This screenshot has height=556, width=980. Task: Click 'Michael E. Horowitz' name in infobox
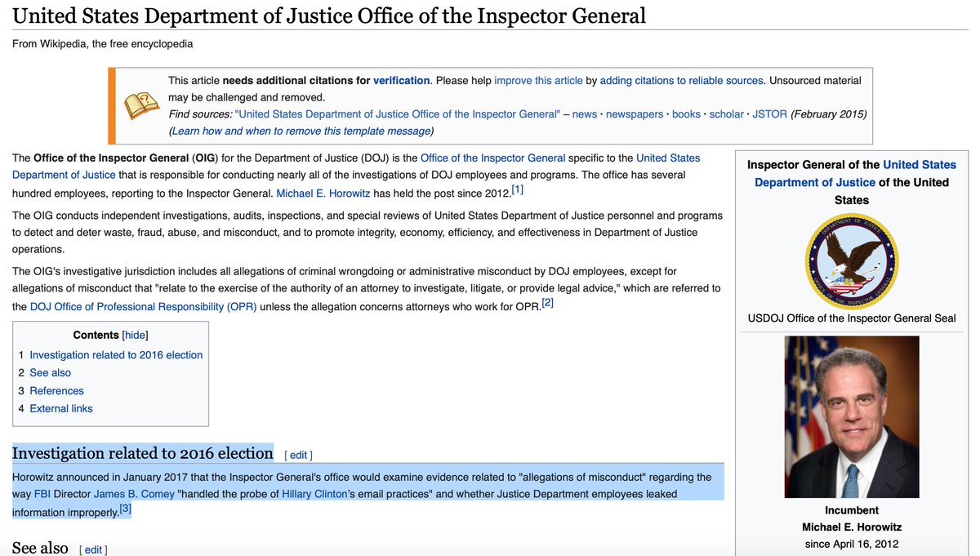(852, 527)
